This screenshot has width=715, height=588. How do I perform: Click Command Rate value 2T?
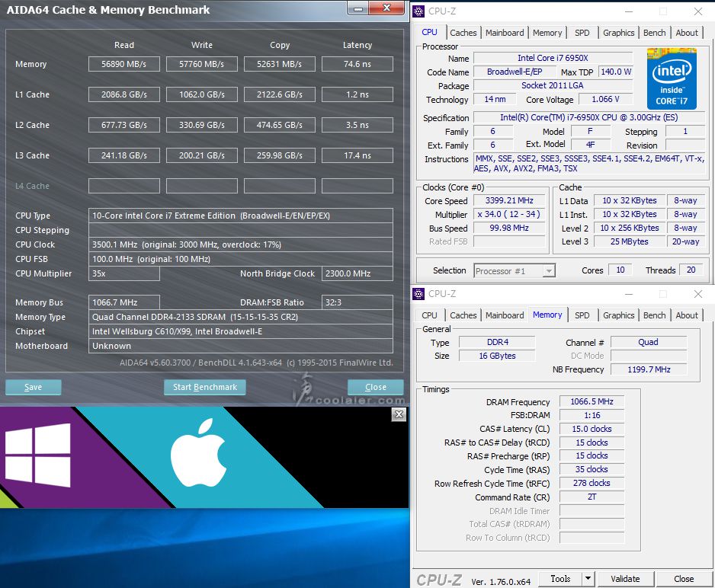592,497
